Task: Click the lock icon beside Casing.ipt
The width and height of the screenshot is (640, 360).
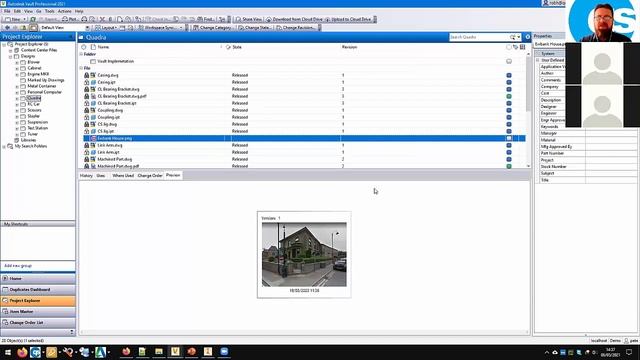Action: pos(87,82)
